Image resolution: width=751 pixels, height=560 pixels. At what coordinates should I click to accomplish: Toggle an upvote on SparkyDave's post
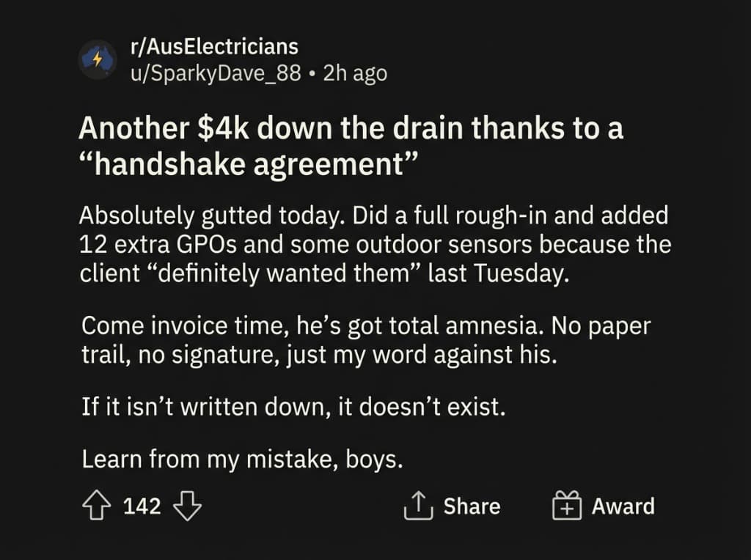[96, 505]
